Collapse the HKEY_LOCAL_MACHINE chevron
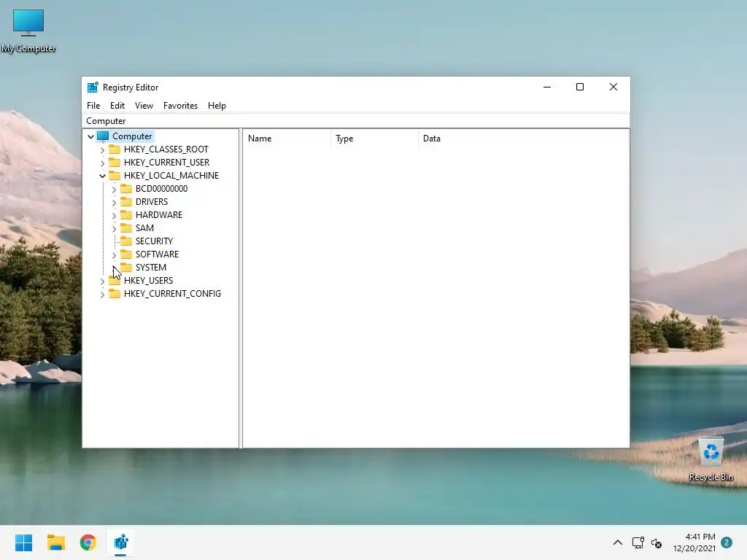747x560 pixels. pyautogui.click(x=102, y=176)
